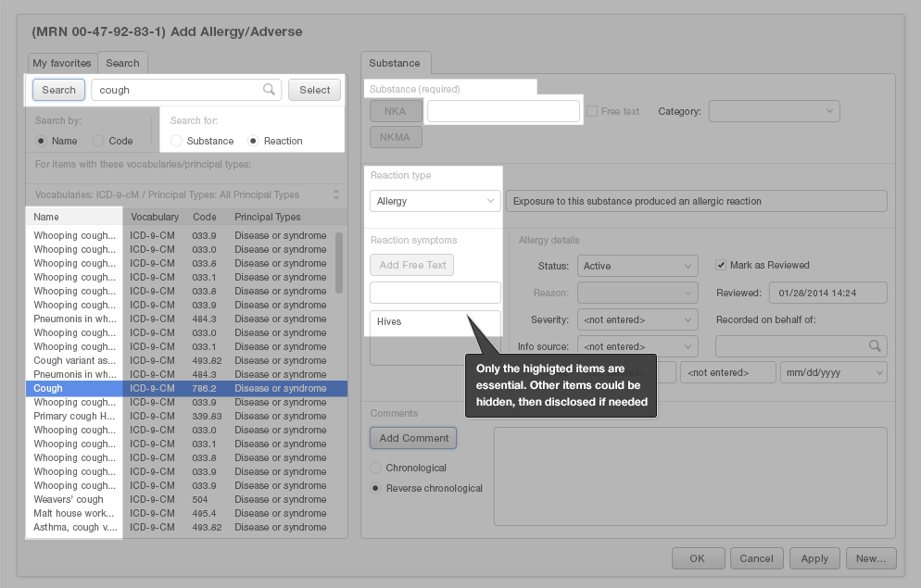Click the NKA button
Image resolution: width=921 pixels, height=588 pixels.
click(x=395, y=111)
